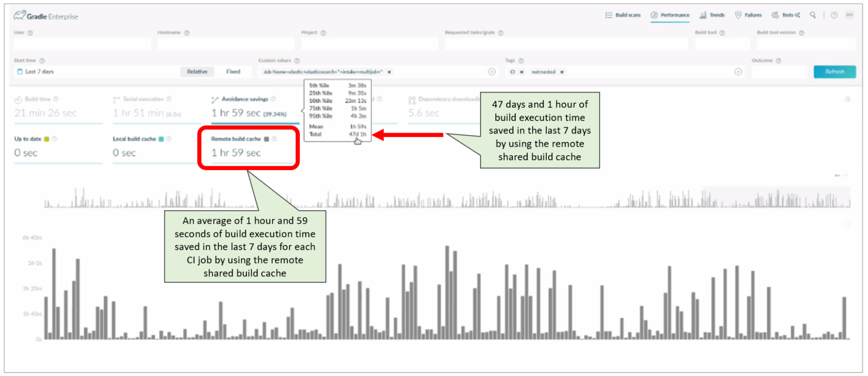The width and height of the screenshot is (868, 376).
Task: Open help icon beside Build tool label
Action: [722, 33]
